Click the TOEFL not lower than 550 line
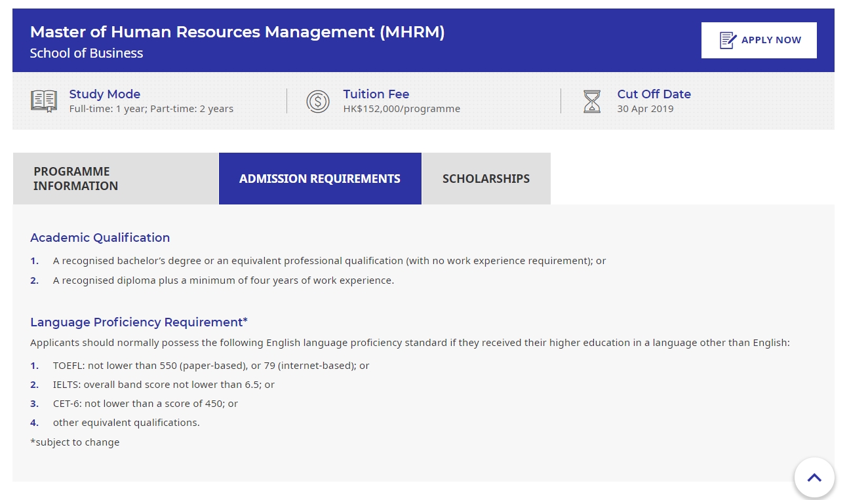 211,366
